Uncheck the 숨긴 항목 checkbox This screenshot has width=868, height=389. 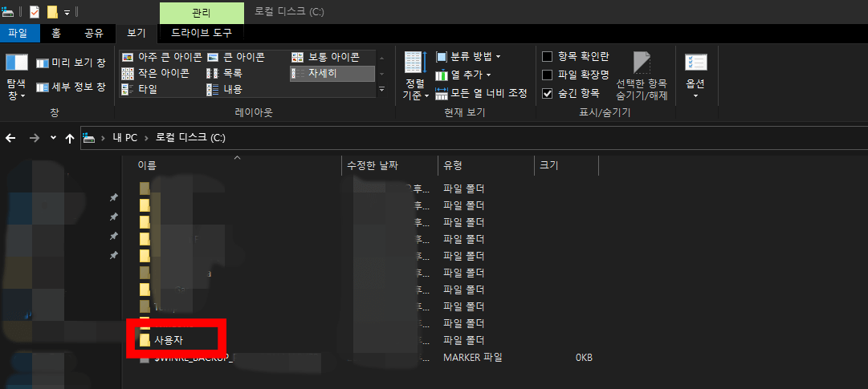coord(547,94)
